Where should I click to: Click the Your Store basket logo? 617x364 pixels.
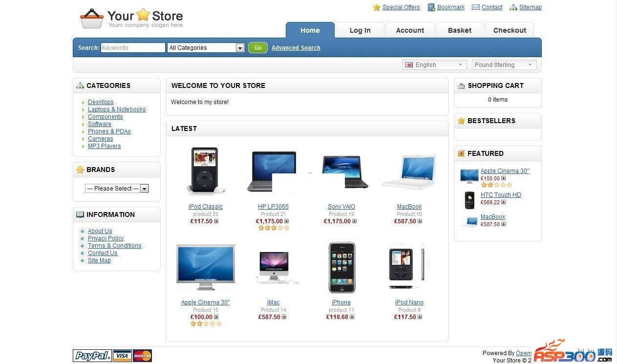point(92,19)
